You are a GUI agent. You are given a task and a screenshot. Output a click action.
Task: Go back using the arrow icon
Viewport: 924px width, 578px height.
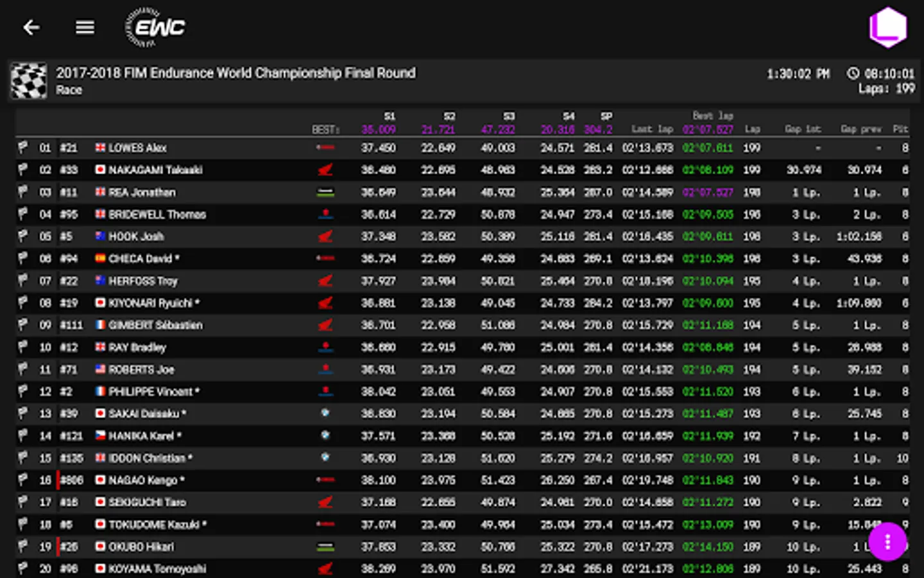pyautogui.click(x=31, y=28)
